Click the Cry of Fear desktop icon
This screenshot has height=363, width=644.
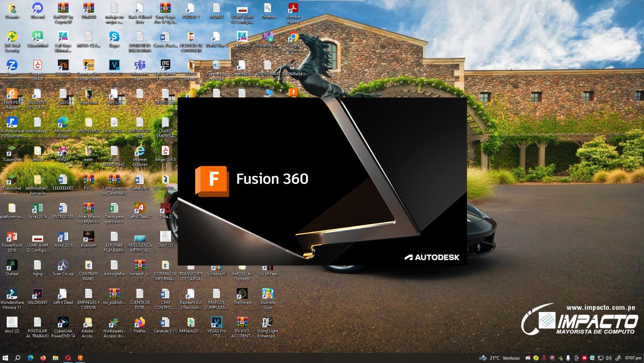pos(268,271)
